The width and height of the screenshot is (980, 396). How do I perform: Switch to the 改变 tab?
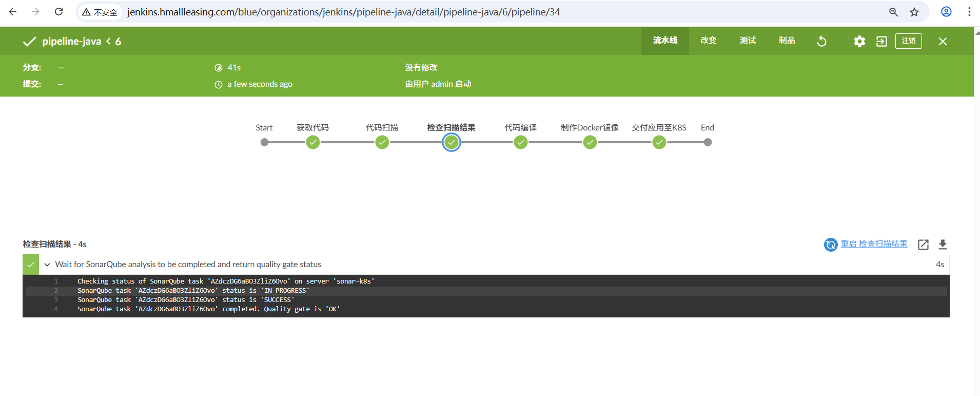(708, 41)
